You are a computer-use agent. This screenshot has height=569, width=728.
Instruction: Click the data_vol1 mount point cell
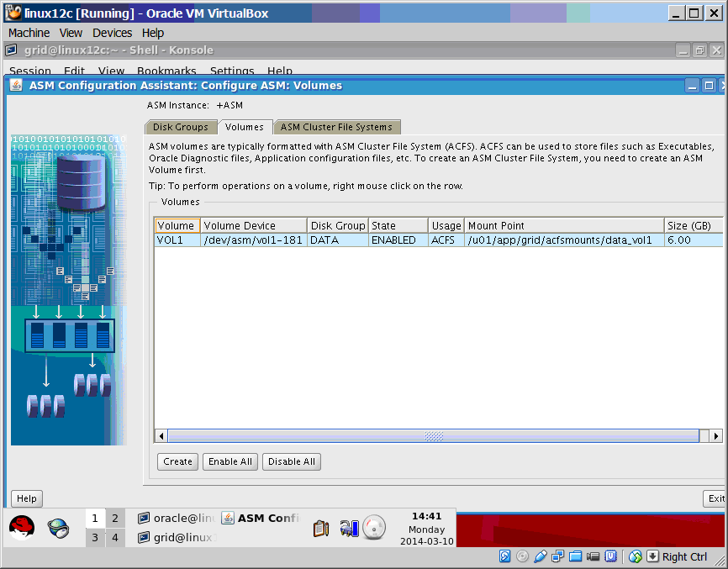click(x=564, y=240)
